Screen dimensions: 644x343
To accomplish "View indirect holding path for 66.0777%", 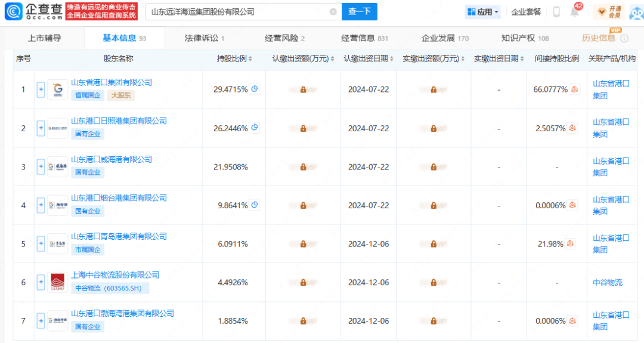I will click(x=575, y=89).
